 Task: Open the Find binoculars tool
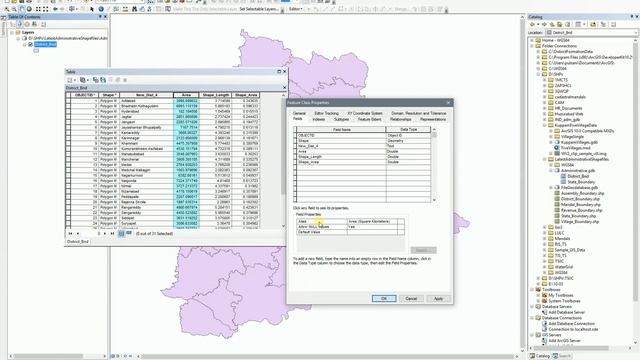click(134, 9)
